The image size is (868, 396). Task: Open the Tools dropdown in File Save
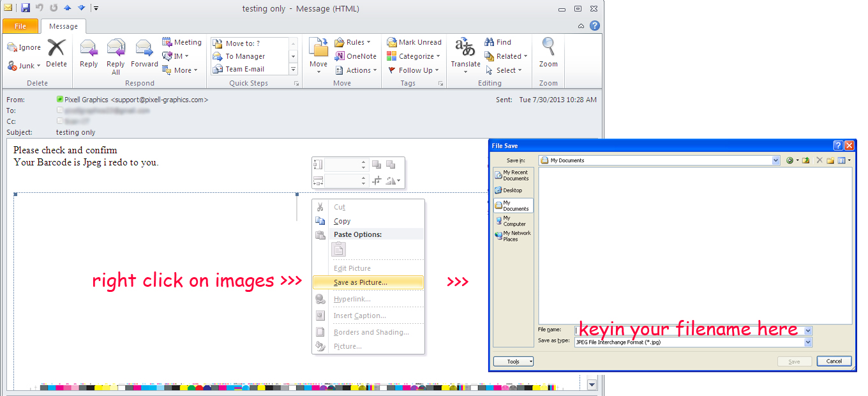point(513,362)
